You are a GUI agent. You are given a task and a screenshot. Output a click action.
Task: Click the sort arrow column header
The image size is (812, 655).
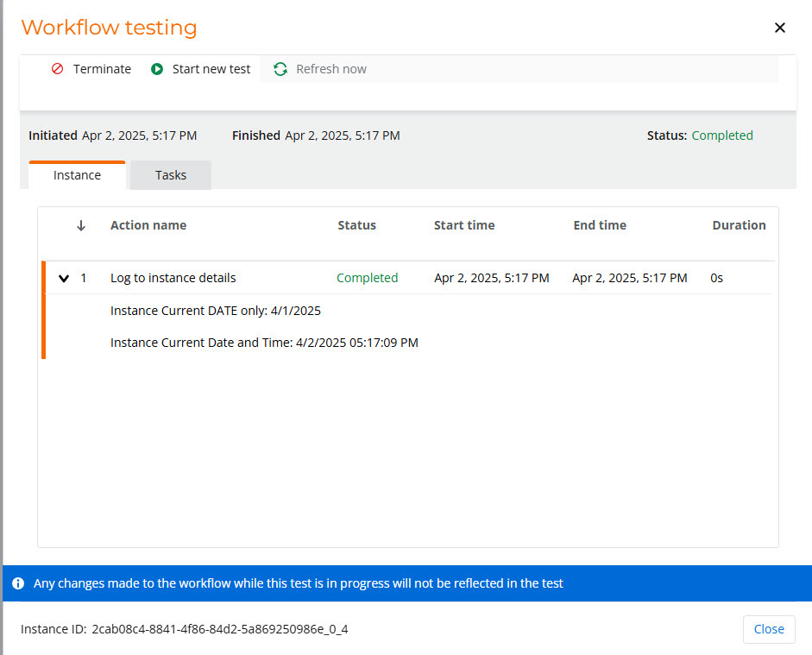[x=81, y=225]
